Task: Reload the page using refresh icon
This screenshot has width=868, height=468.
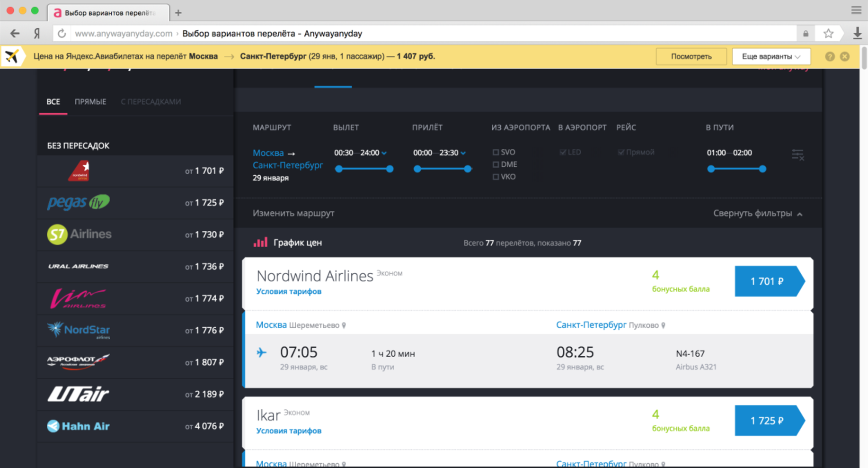Action: (62, 34)
